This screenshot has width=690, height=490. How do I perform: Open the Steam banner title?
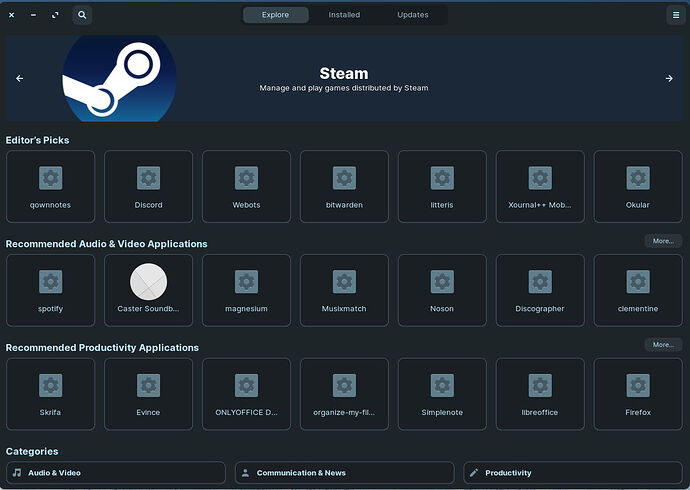[x=344, y=73]
